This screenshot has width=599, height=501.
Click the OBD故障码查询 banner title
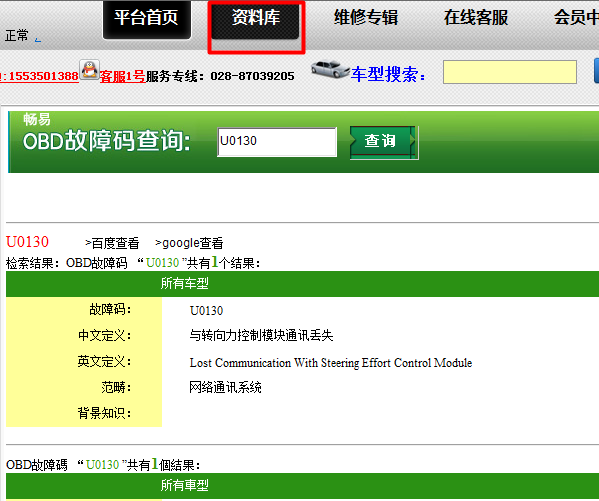point(107,141)
